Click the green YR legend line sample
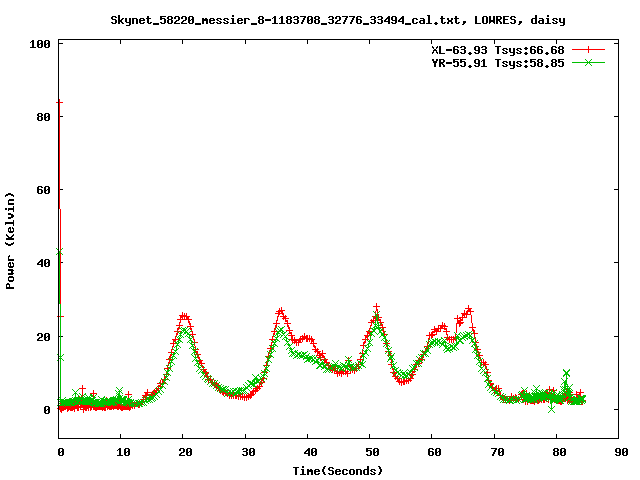 pyautogui.click(x=588, y=62)
